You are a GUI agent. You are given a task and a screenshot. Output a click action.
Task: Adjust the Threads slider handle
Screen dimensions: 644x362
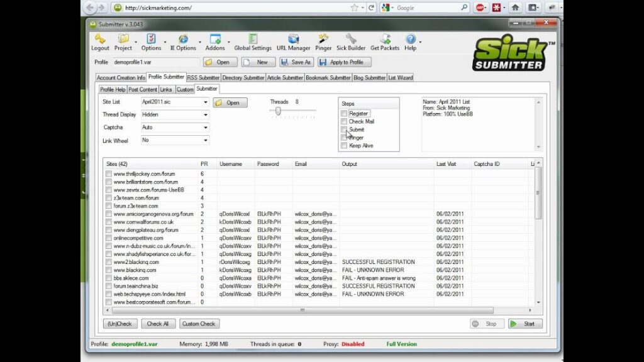pos(278,111)
